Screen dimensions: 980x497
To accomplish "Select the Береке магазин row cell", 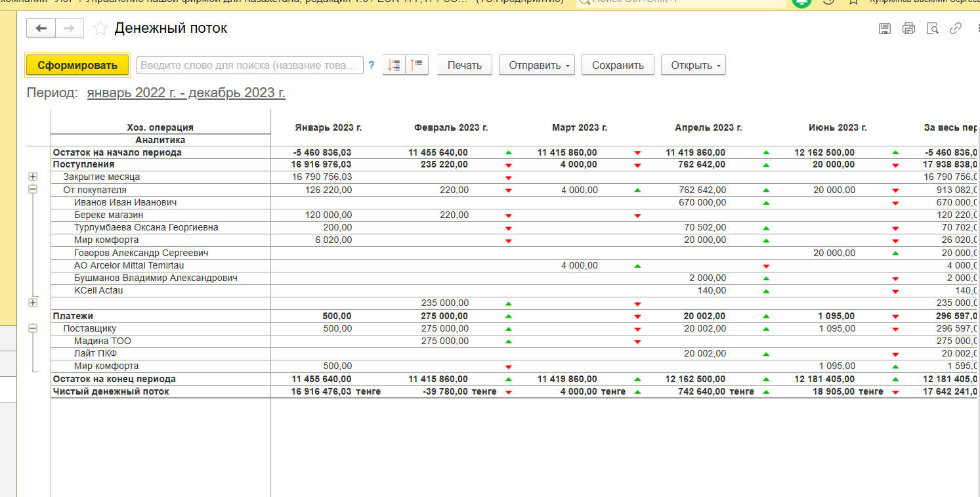I will click(108, 215).
